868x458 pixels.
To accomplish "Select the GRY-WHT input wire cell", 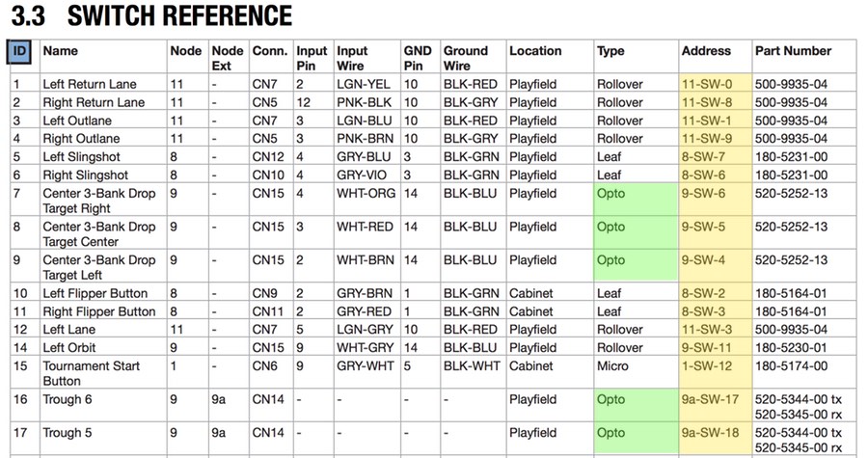I will pyautogui.click(x=365, y=366).
